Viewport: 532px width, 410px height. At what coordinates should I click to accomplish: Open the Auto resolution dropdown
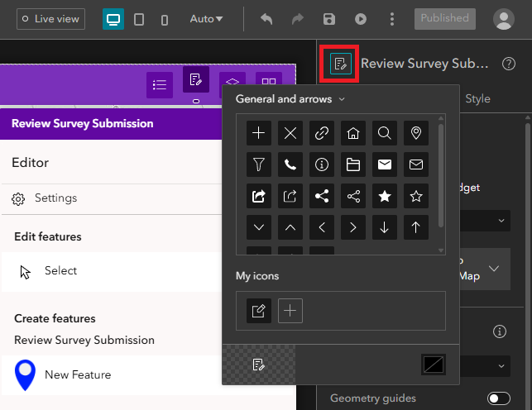click(x=206, y=19)
